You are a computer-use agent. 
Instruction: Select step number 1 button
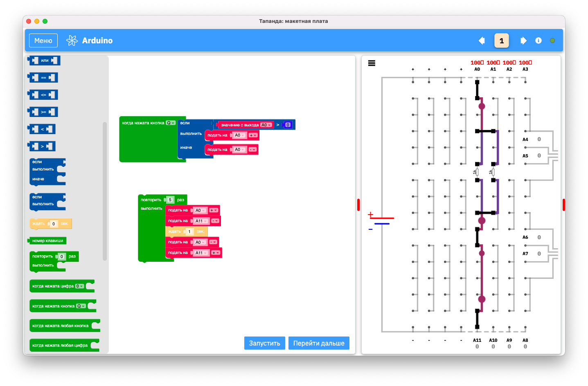(502, 40)
